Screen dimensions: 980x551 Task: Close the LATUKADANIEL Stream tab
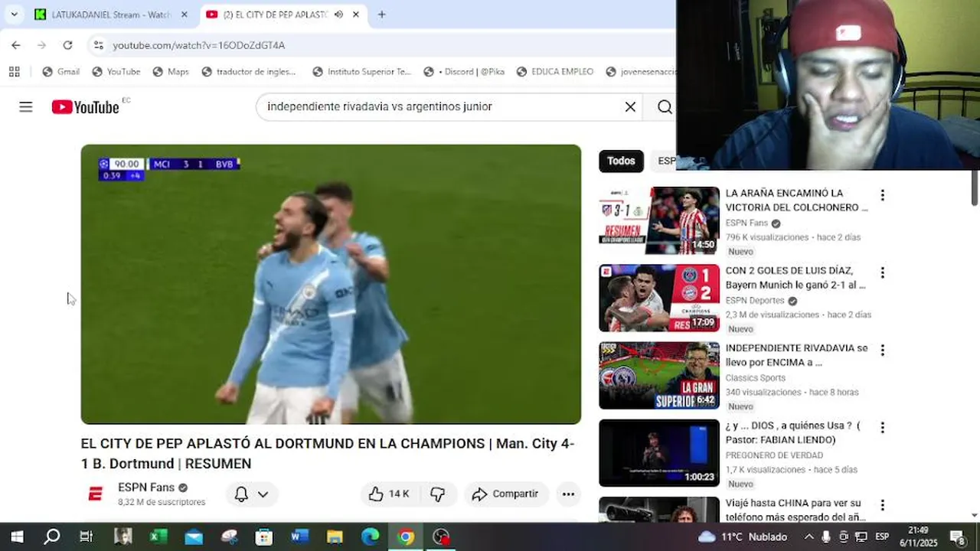(x=184, y=15)
